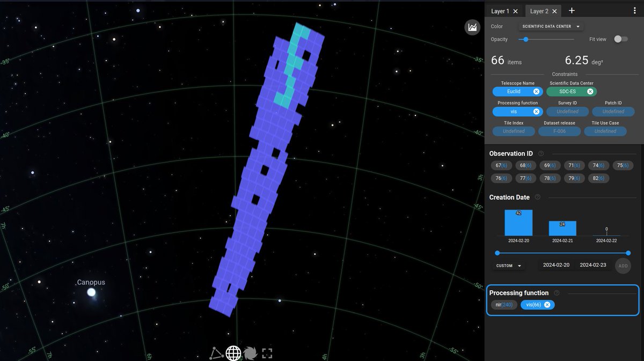Open the chart view icon on the sky map
This screenshot has width=644, height=361.
(472, 27)
